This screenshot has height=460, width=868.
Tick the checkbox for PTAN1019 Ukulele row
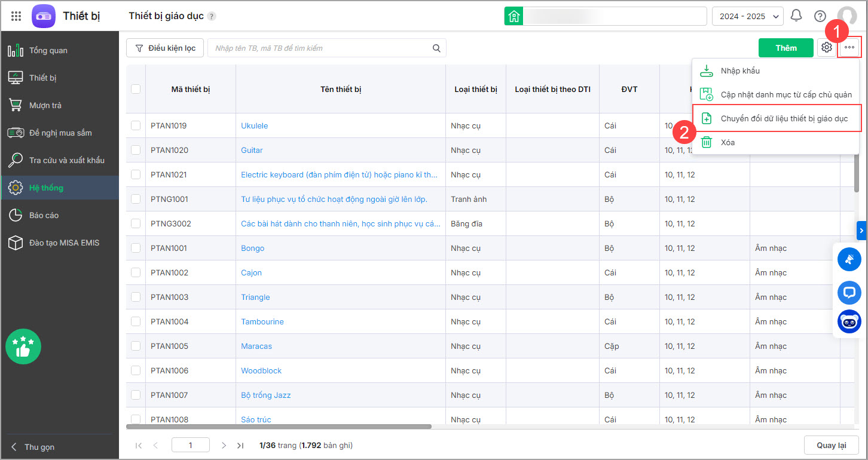coord(136,125)
